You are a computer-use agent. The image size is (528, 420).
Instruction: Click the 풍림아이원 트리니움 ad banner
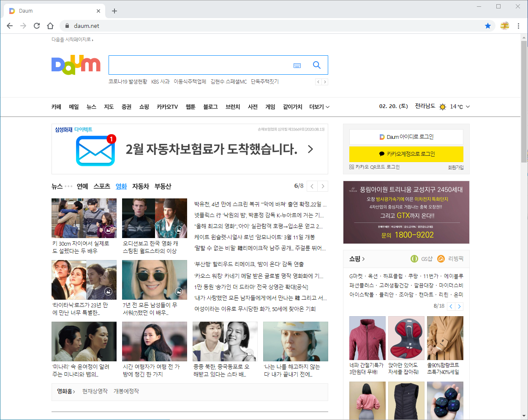coord(406,212)
